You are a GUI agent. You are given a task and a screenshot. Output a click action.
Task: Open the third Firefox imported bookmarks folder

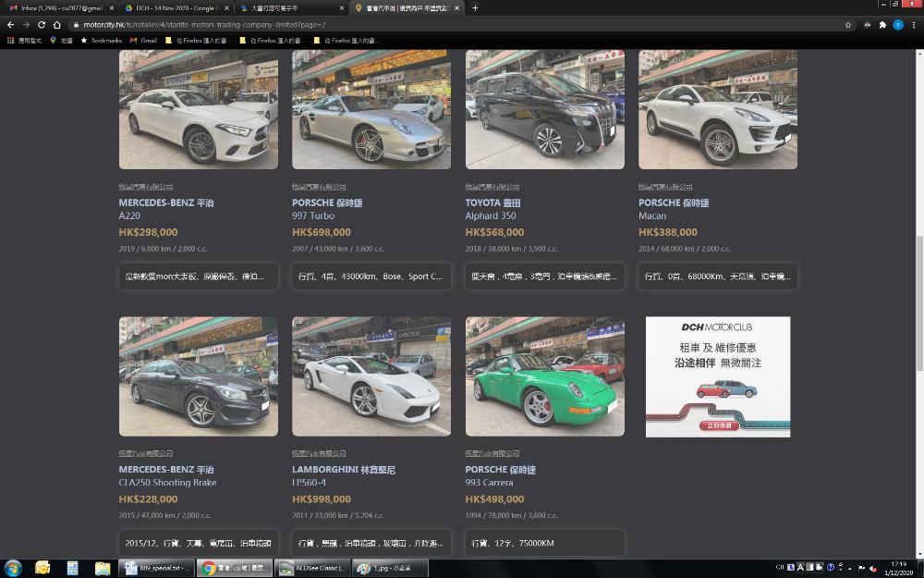[x=346, y=40]
